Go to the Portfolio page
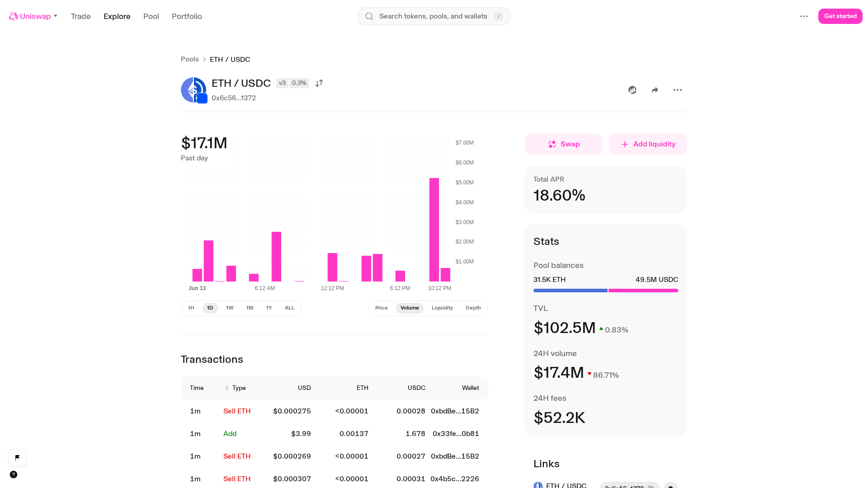Screen dimensions: 868x488 (187, 16)
